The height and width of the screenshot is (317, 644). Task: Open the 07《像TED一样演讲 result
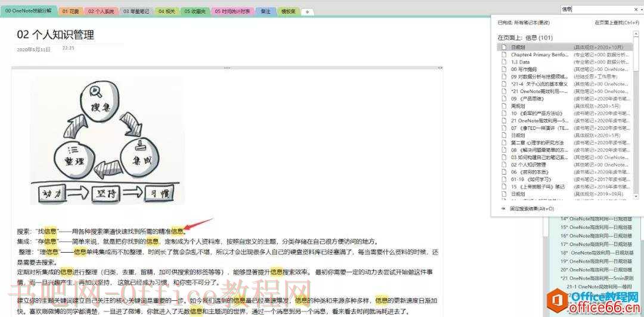point(565,128)
